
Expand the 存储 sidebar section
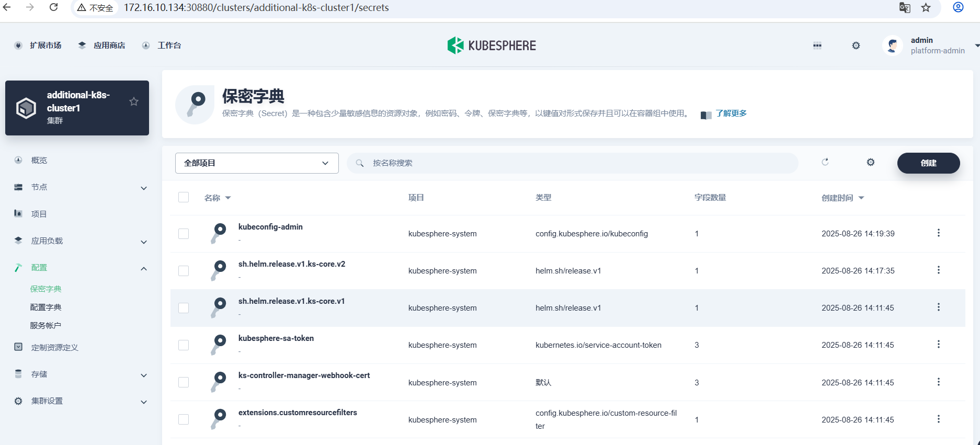point(144,375)
